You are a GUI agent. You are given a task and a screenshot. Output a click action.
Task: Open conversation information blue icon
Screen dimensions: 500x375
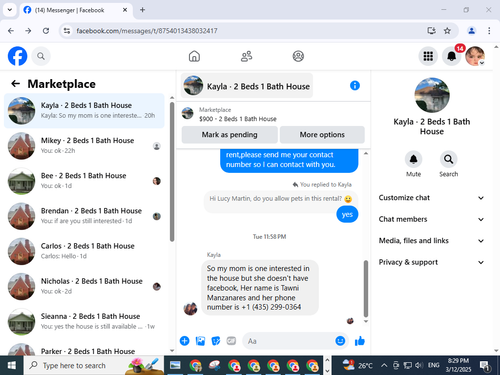tap(355, 86)
